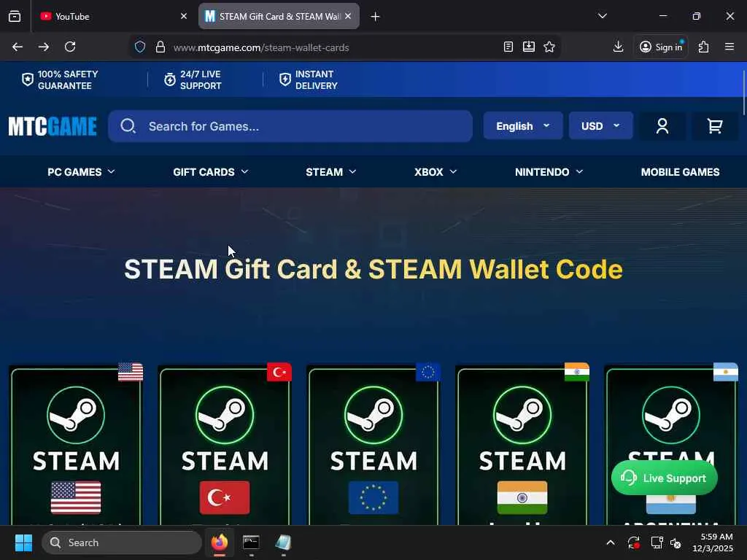Image resolution: width=747 pixels, height=560 pixels.
Task: Close the YouTube tab
Action: point(184,16)
